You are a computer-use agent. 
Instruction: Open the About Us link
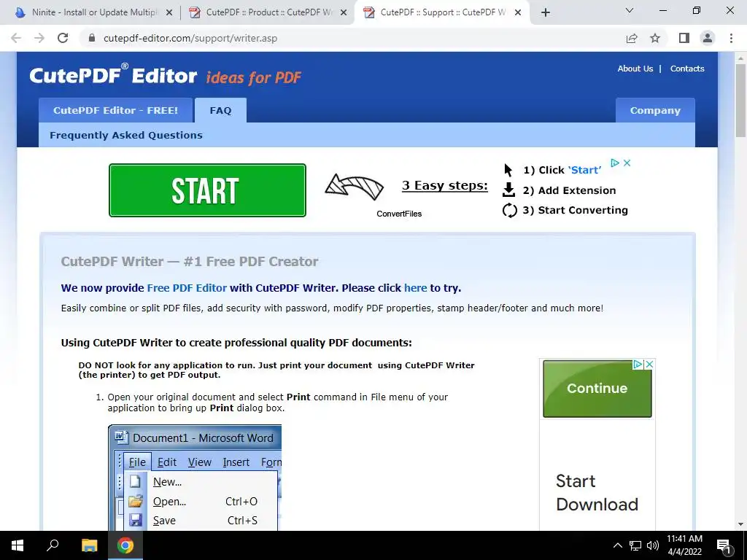(635, 69)
